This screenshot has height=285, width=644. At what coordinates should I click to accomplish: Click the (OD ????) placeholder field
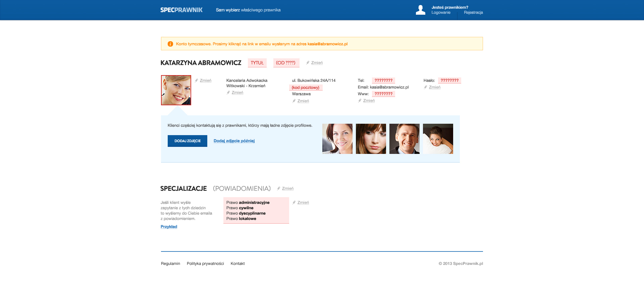pos(286,63)
